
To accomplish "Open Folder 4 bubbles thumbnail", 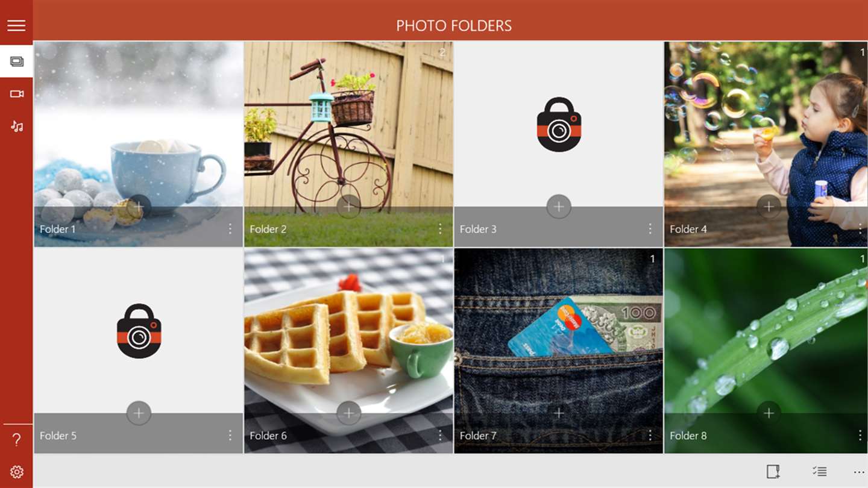I will coord(766,124).
